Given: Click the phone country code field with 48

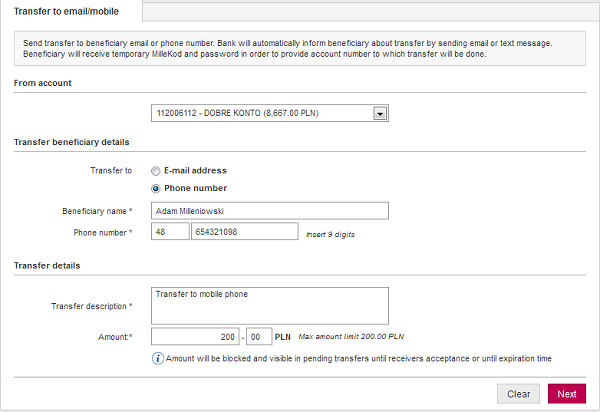Looking at the screenshot, I should 168,232.
